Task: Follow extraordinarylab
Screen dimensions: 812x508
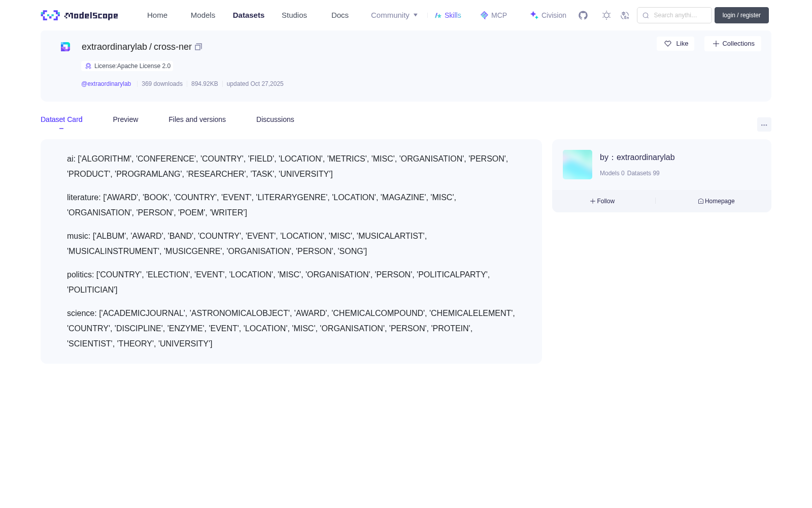Action: (602, 201)
